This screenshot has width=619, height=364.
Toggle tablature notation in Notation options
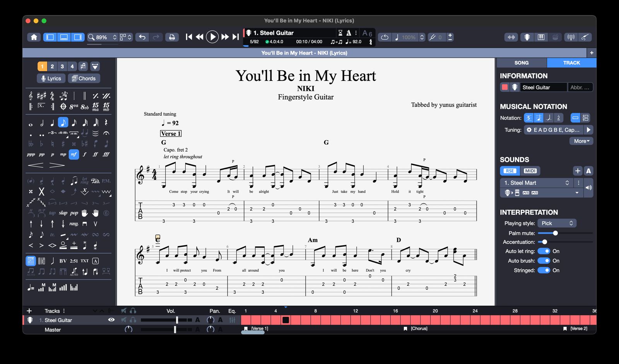click(528, 118)
